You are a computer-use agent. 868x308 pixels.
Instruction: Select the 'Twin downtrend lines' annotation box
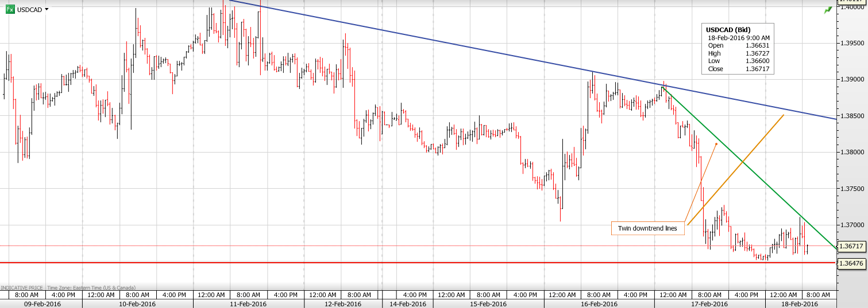647,228
